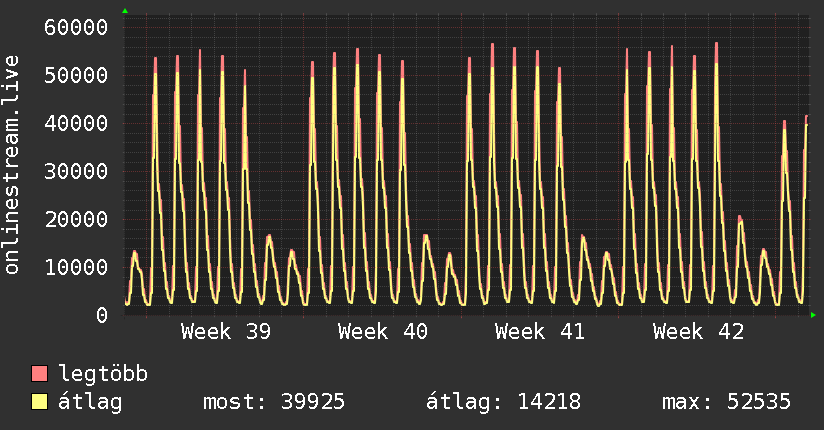Click the 20000 y-axis label

[76, 219]
